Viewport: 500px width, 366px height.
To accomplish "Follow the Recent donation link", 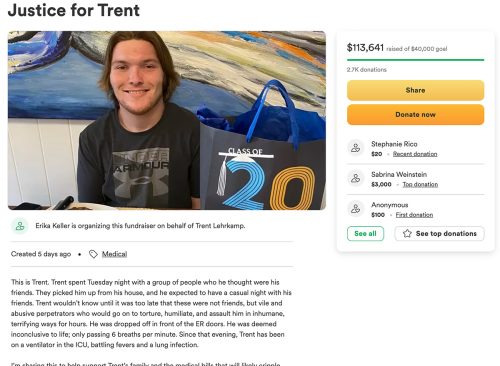I will click(415, 154).
